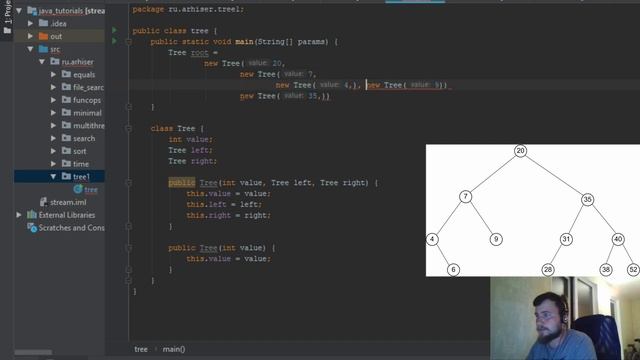Viewport: 640px width, 360px height.
Task: Click the main() breadcrumb
Action: (x=174, y=349)
